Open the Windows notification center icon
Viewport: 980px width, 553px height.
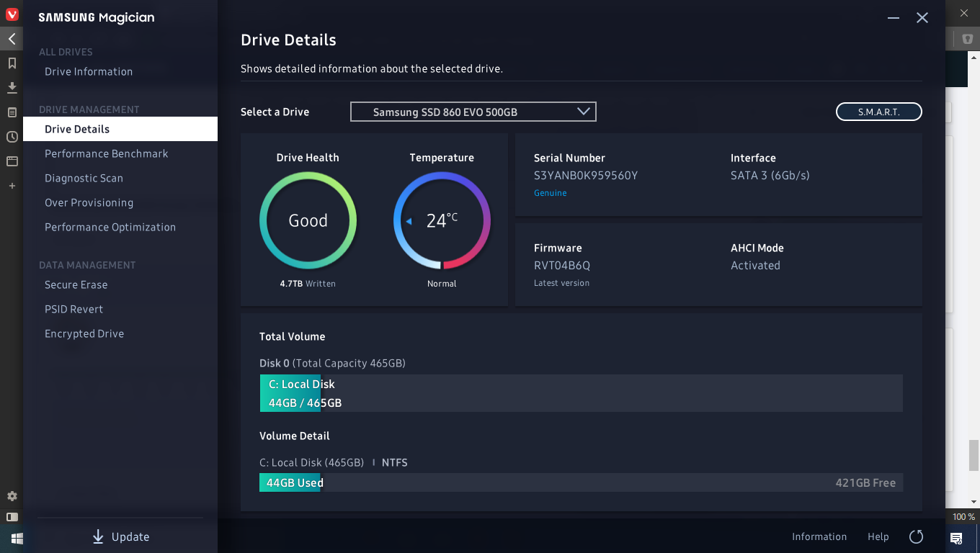(x=956, y=539)
